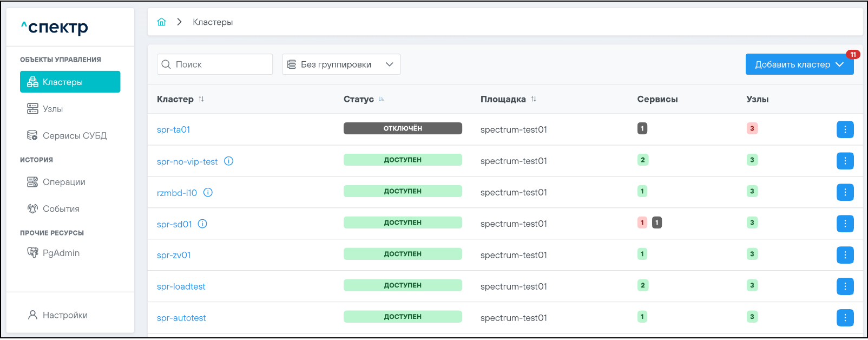Open info icon next to spr-no-vip-test
Image resolution: width=868 pixels, height=340 pixels.
point(229,161)
